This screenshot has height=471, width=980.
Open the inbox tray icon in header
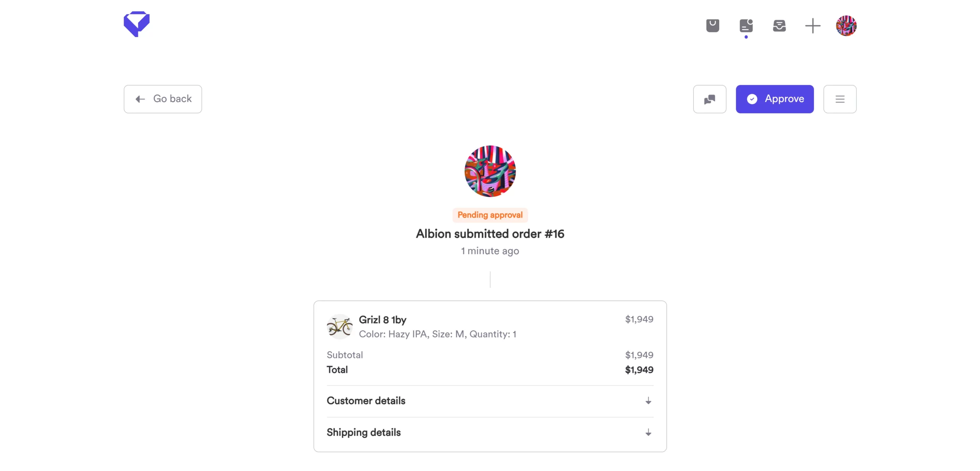779,26
